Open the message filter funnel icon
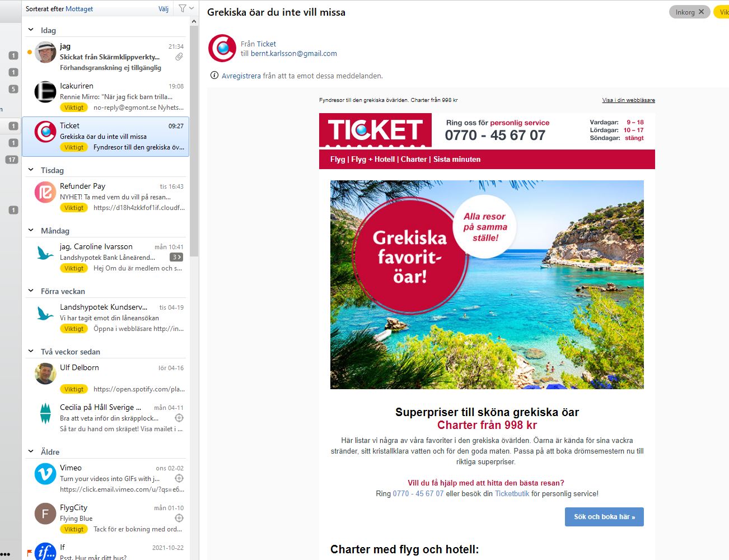This screenshot has height=560, width=729. pyautogui.click(x=183, y=8)
